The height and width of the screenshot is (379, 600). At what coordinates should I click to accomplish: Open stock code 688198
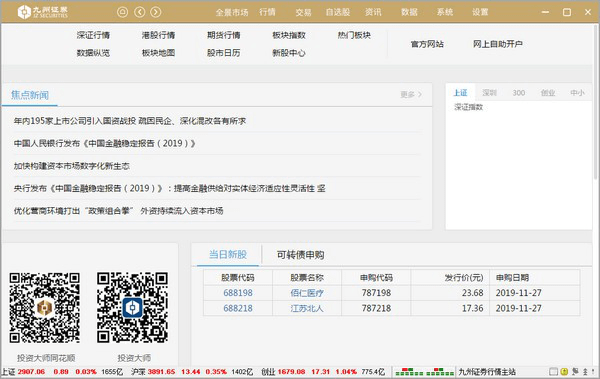coord(238,293)
